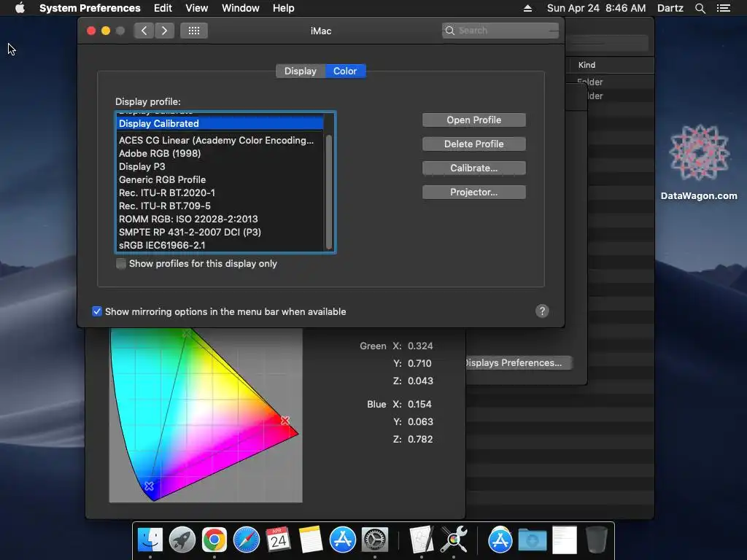Switch to the Display tab
The height and width of the screenshot is (560, 747).
[300, 71]
